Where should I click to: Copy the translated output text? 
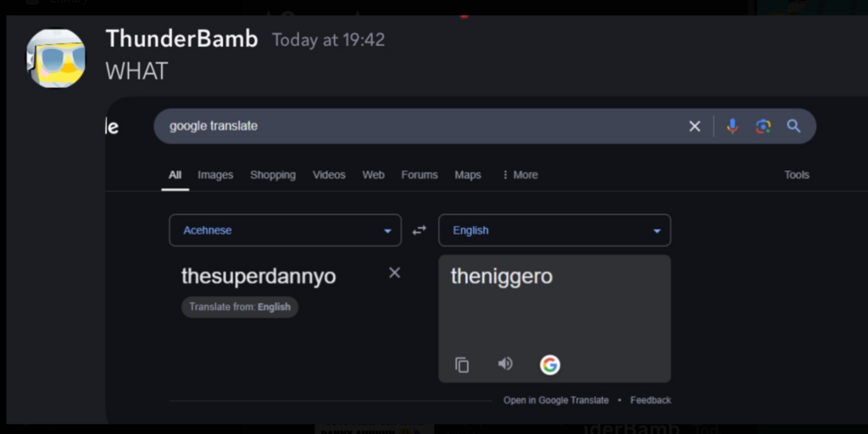point(462,364)
